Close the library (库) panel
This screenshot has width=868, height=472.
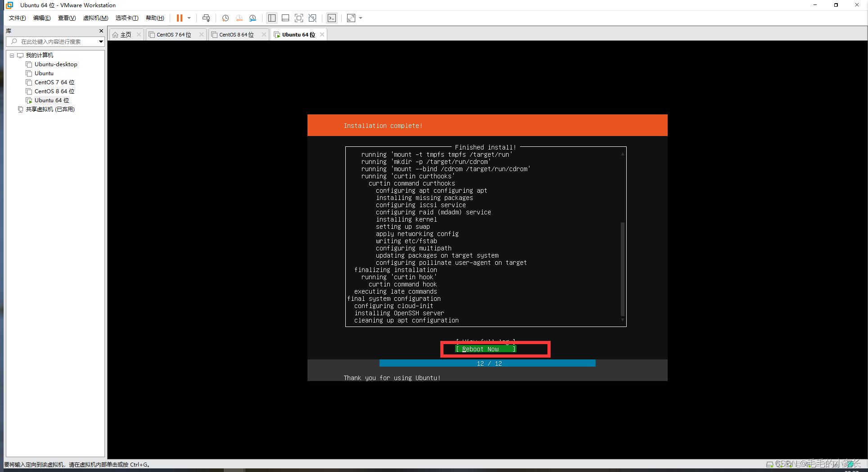[101, 31]
